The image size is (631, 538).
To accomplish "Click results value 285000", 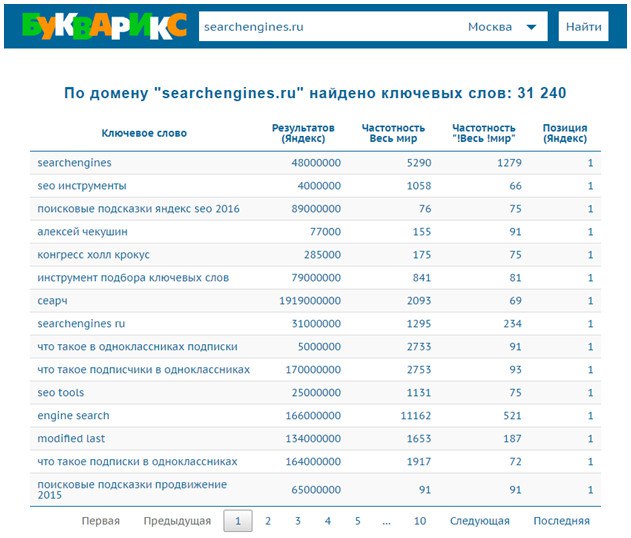I will pos(322,255).
